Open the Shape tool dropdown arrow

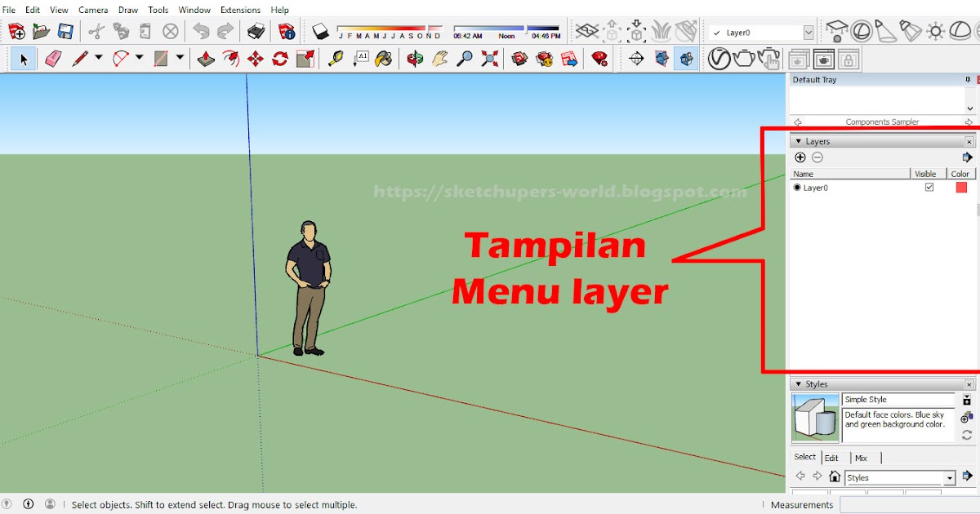pyautogui.click(x=180, y=58)
